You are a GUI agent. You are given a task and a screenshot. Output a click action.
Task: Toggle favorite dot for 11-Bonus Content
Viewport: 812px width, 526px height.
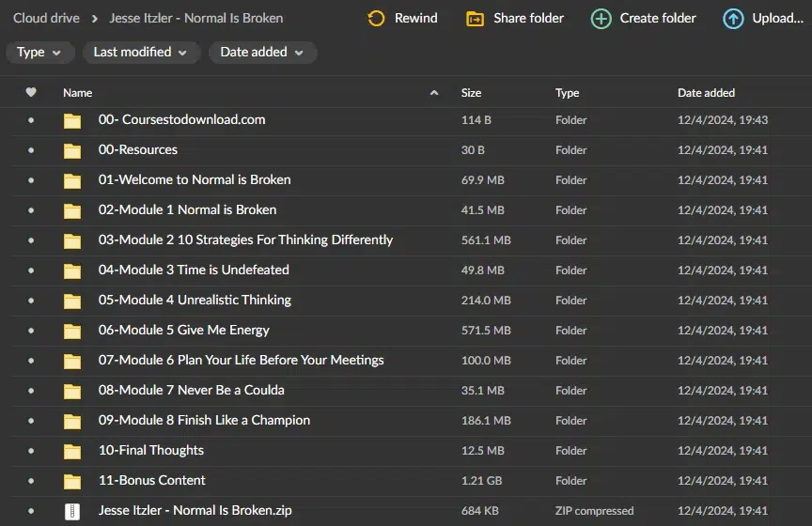click(31, 480)
